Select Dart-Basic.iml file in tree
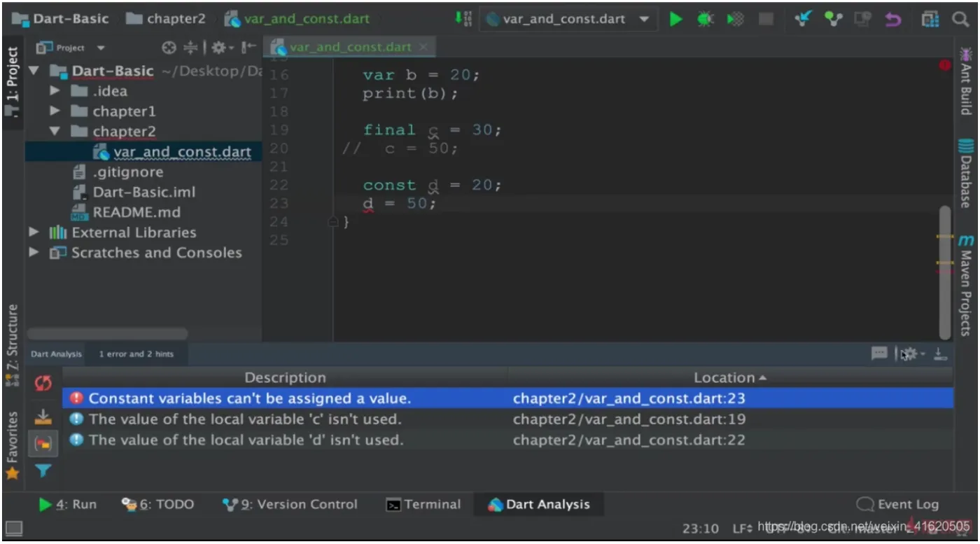The width and height of the screenshot is (980, 544). tap(134, 192)
